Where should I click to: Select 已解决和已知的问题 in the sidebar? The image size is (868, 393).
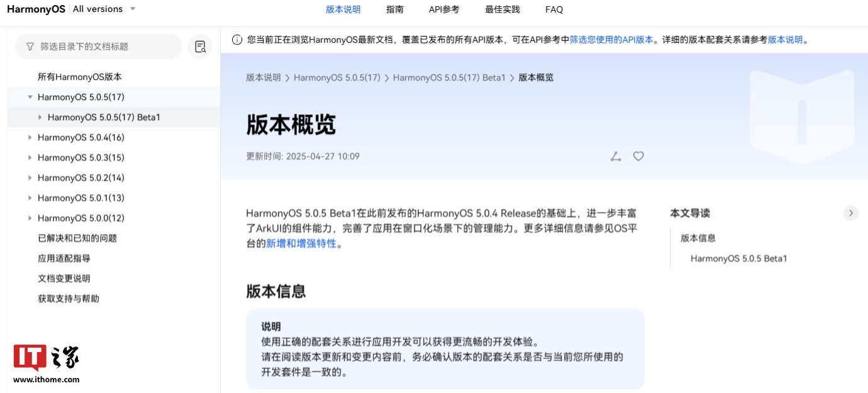(x=77, y=238)
